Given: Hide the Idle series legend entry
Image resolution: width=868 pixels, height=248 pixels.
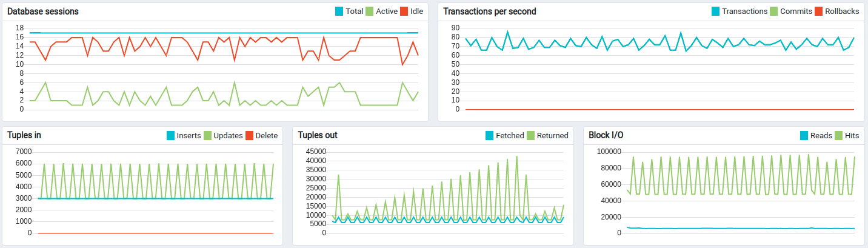Looking at the screenshot, I should (416, 12).
